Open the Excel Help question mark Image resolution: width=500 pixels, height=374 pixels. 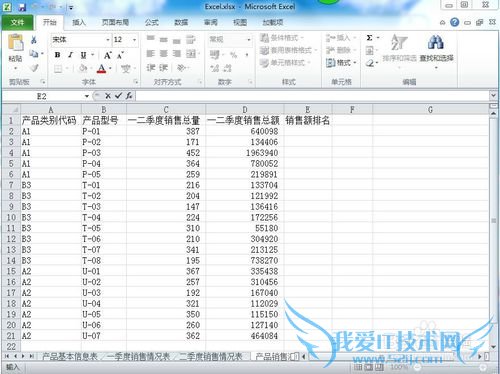(x=454, y=22)
